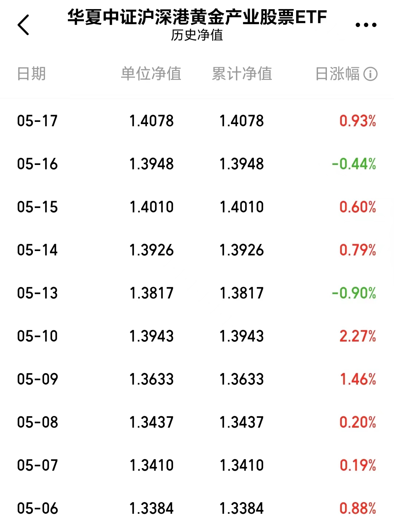Open the 05-16 net value row
This screenshot has height=532, width=394.
tap(197, 164)
